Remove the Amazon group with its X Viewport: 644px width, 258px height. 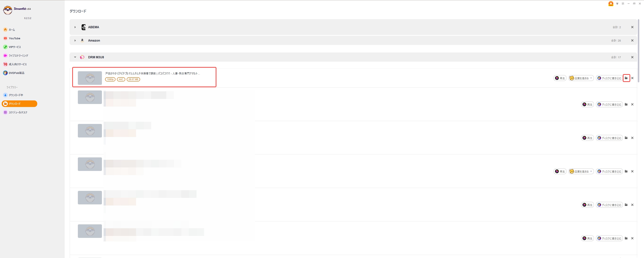tap(632, 40)
